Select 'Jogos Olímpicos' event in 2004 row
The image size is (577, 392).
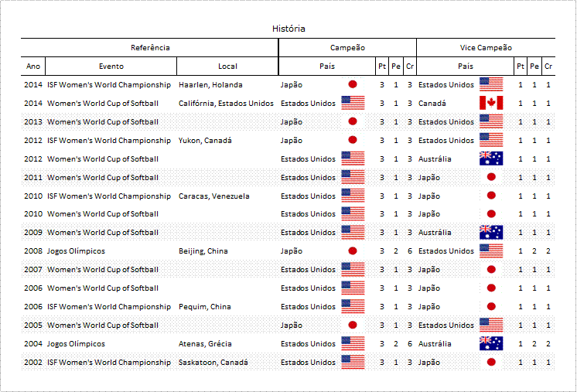[76, 344]
